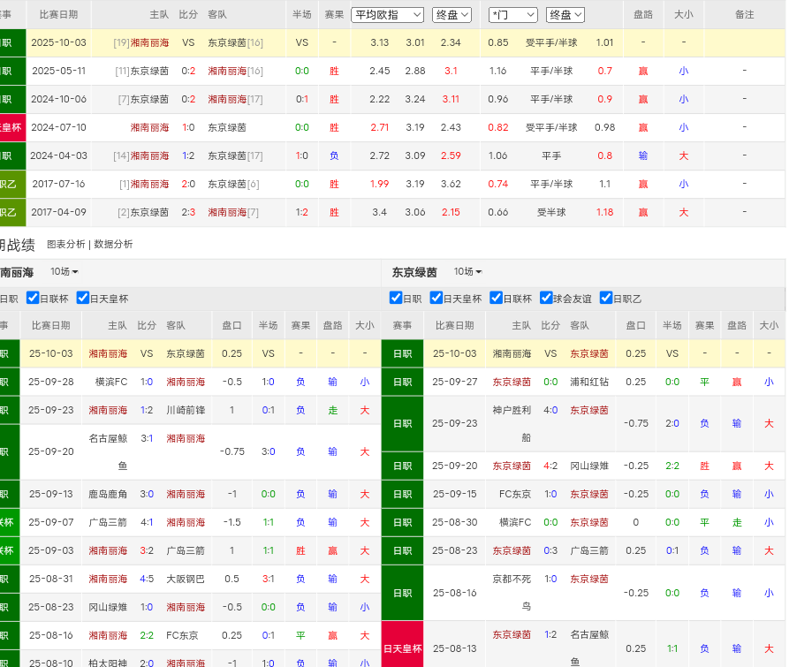812x667 pixels.
Task: Click 日职 badge in 25-09-27 浦和红钻 row
Action: 402,382
